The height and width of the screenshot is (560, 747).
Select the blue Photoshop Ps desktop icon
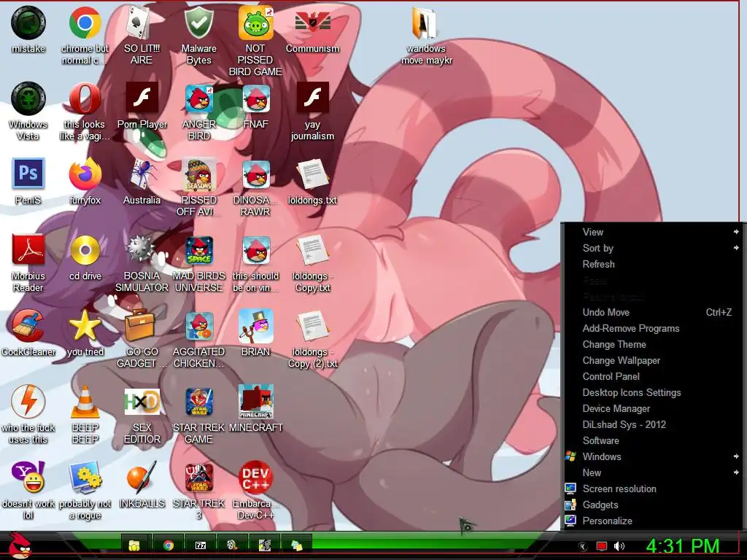28,181
